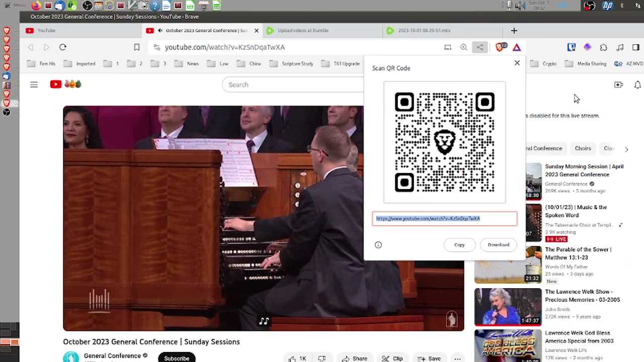Viewport: 644px width, 362px height.
Task: Click the Clip button under the video
Action: tap(392, 358)
